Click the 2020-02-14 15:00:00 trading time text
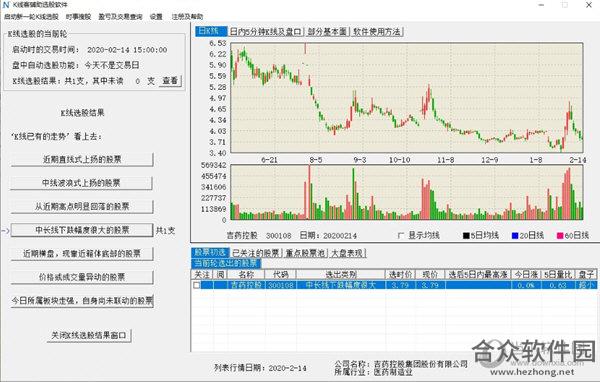Viewport: 600px width, 382px height. 127,50
